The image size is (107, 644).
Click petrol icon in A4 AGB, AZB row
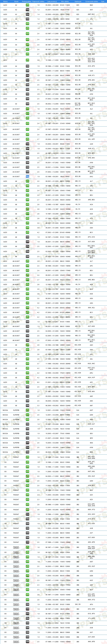click(x=28, y=54)
